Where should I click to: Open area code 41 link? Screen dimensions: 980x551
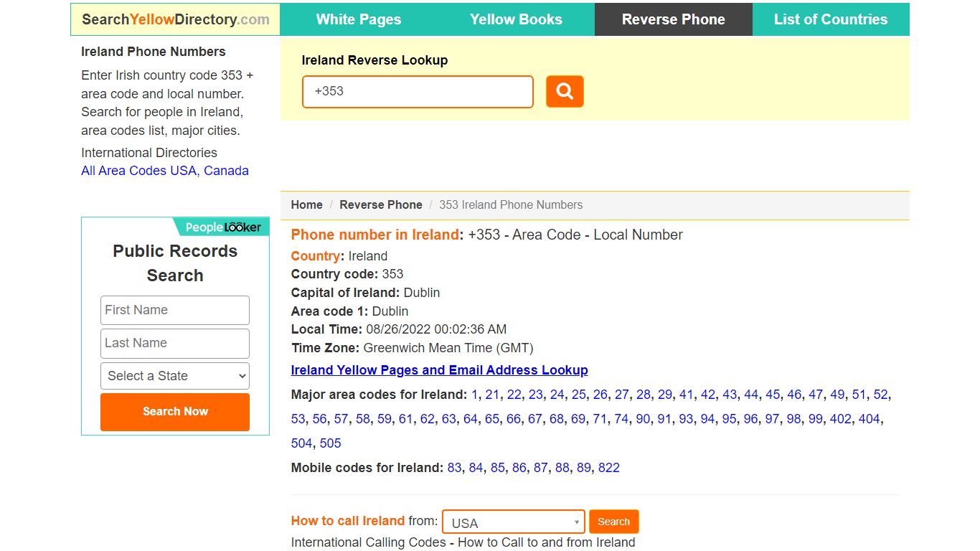click(x=686, y=395)
